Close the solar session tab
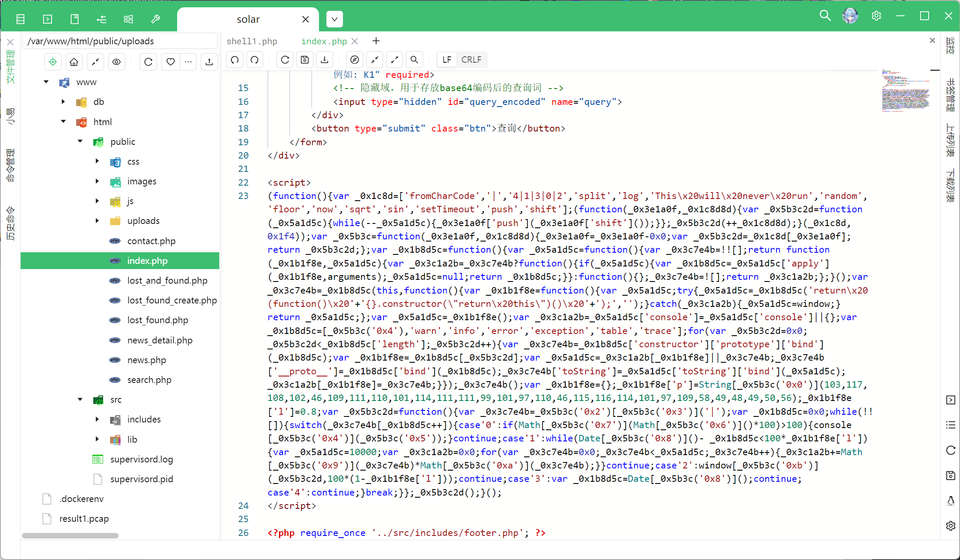The image size is (960, 560). pyautogui.click(x=306, y=19)
